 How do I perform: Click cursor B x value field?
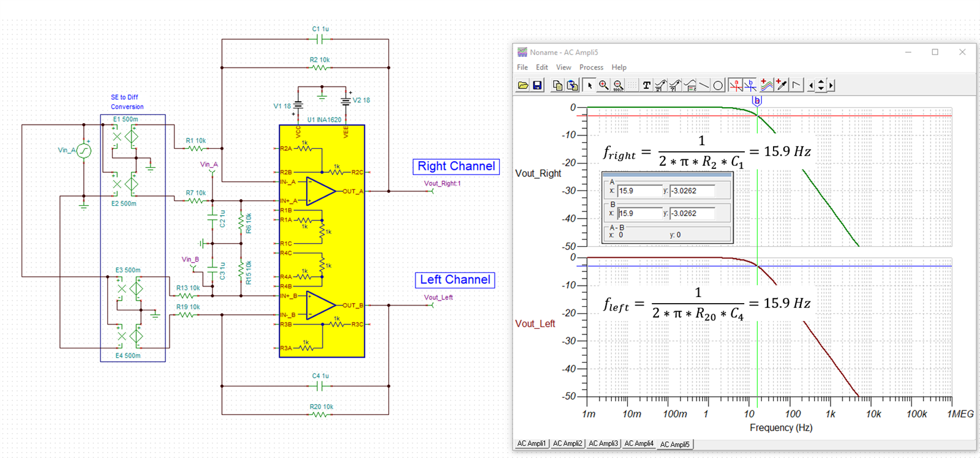pyautogui.click(x=639, y=214)
